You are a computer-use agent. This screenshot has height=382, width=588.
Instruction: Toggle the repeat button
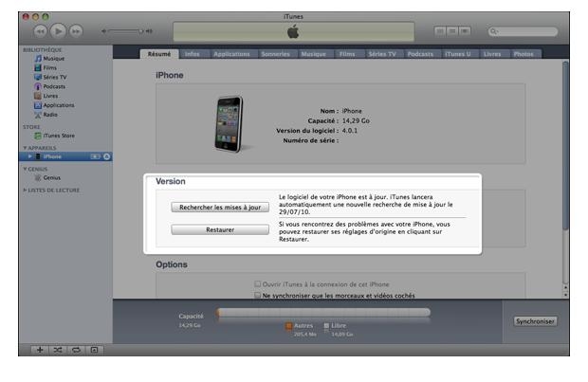[x=76, y=350]
